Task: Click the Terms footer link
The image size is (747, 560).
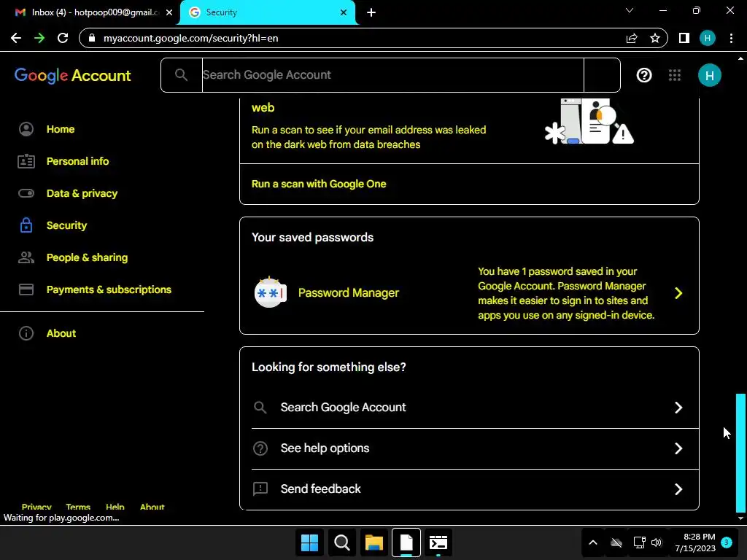Action: [x=78, y=507]
